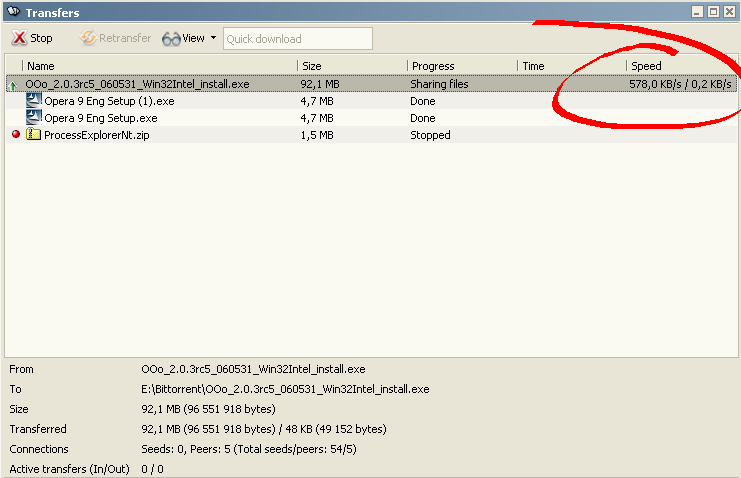Minimize the Transfers window

(697, 12)
